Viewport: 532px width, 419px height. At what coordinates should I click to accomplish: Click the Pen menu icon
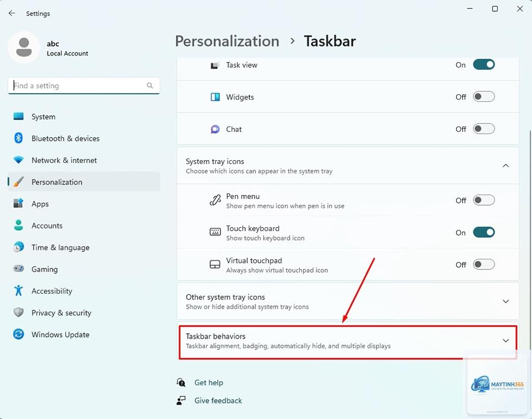215,201
